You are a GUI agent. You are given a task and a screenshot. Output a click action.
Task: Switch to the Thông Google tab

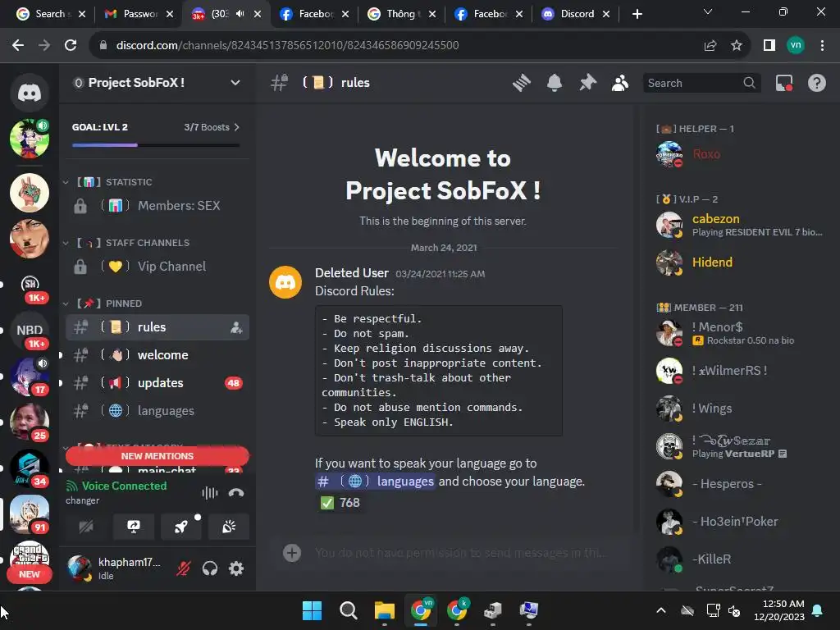[402, 14]
